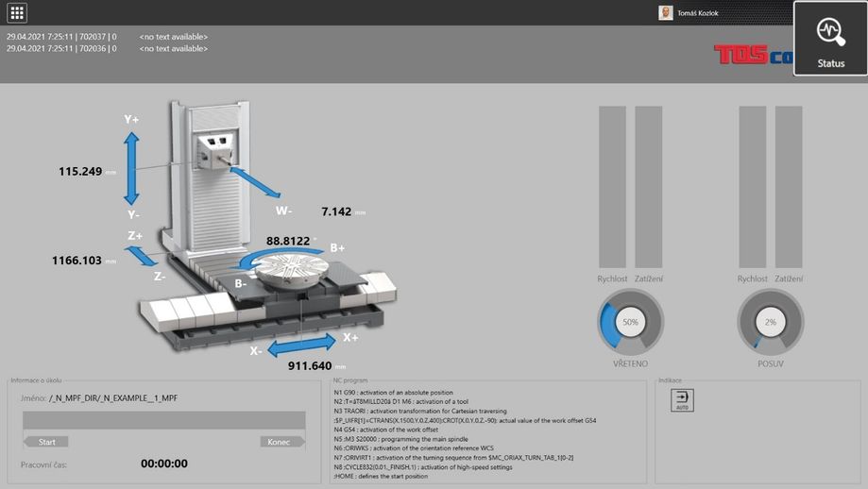Select the first log message 702037
The height and width of the screenshot is (489, 868).
(x=61, y=37)
